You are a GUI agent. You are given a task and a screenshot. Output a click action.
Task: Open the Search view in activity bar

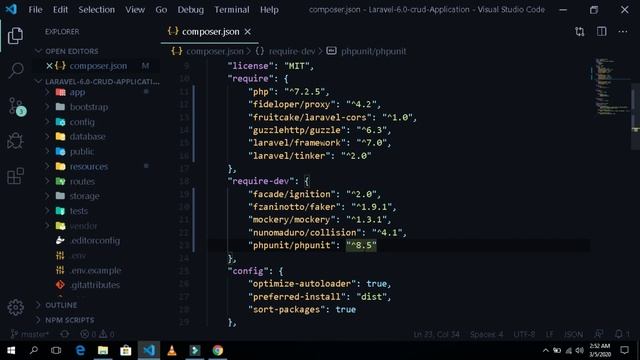click(16, 70)
